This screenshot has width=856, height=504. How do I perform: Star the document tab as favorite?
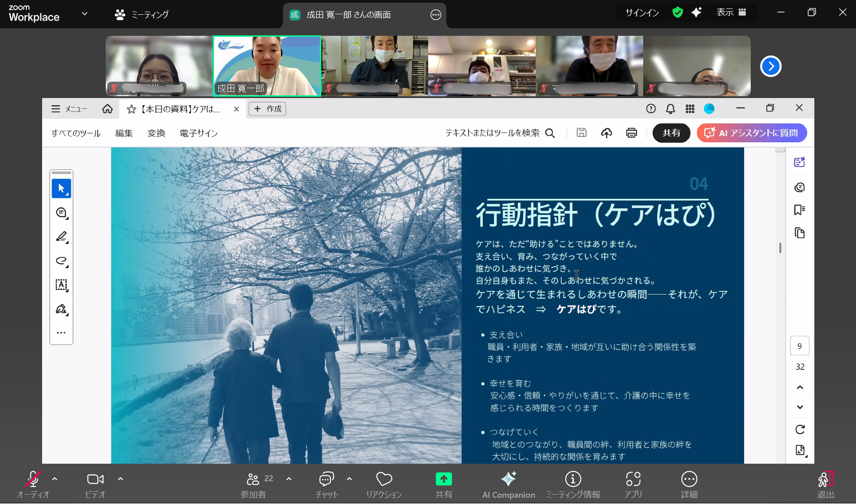[x=131, y=109]
